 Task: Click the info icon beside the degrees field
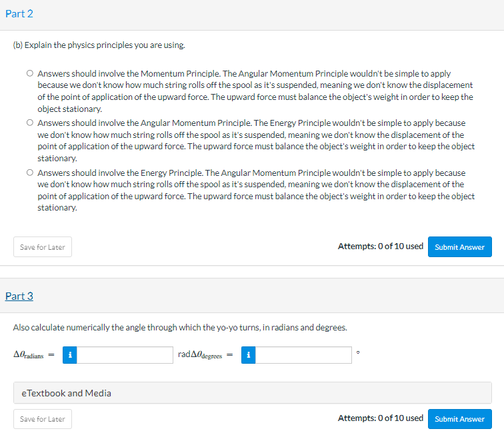coord(249,355)
